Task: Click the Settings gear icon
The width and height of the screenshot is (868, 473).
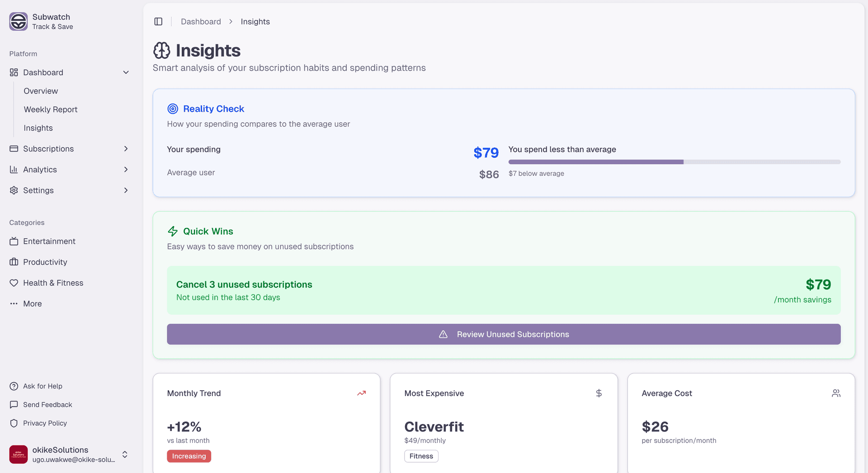Action: pos(14,190)
